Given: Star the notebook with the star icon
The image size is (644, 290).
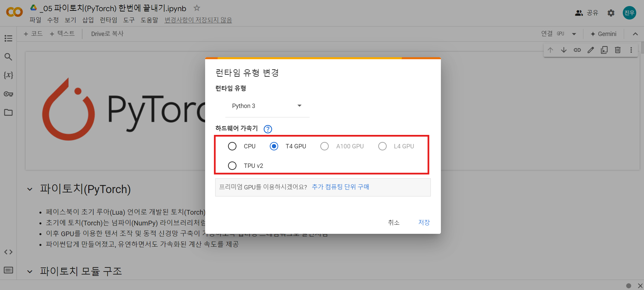Looking at the screenshot, I should 197,8.
